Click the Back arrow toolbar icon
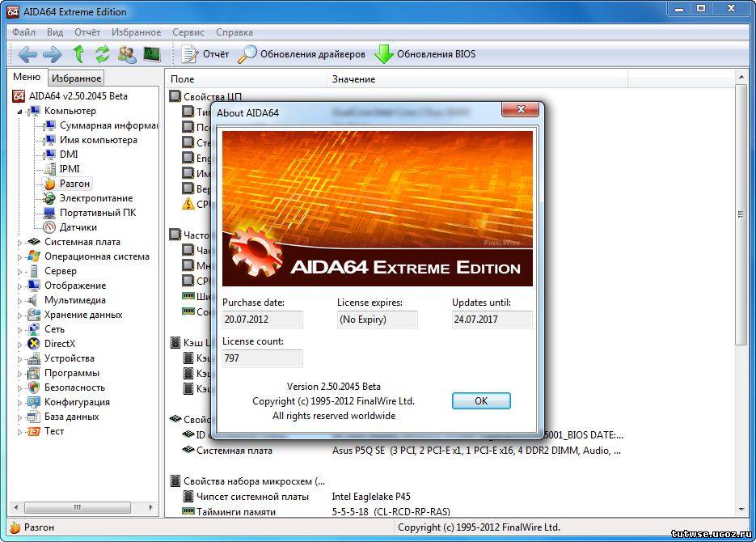 (27, 54)
